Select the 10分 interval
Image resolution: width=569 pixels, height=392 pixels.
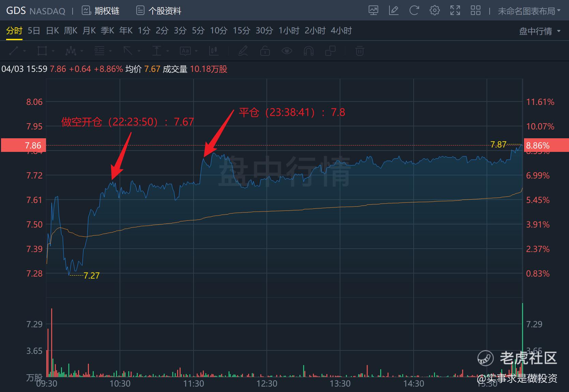click(x=219, y=31)
